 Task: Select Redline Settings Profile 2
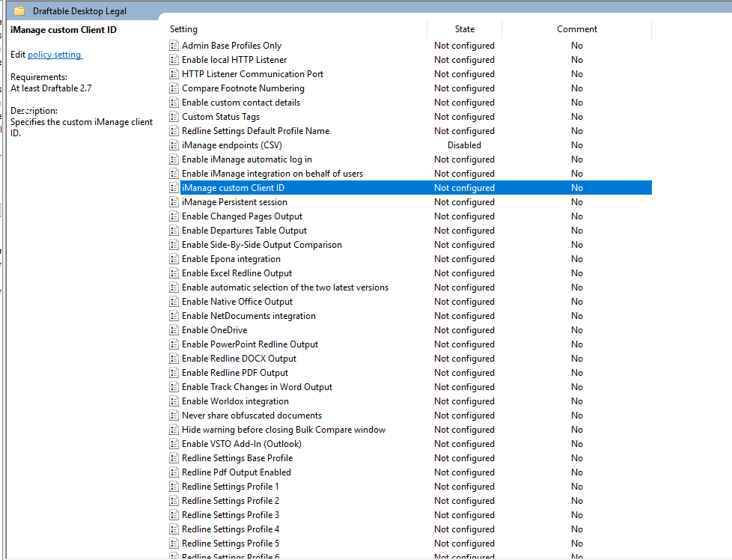coord(231,501)
